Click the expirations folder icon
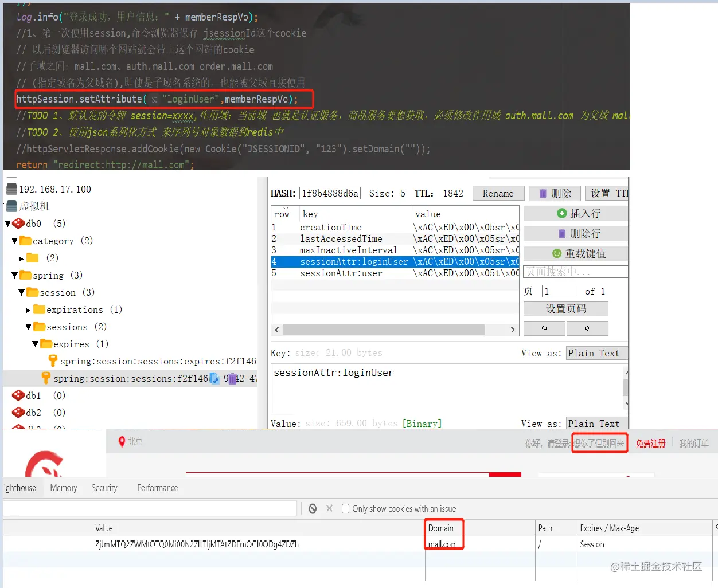 coord(39,309)
